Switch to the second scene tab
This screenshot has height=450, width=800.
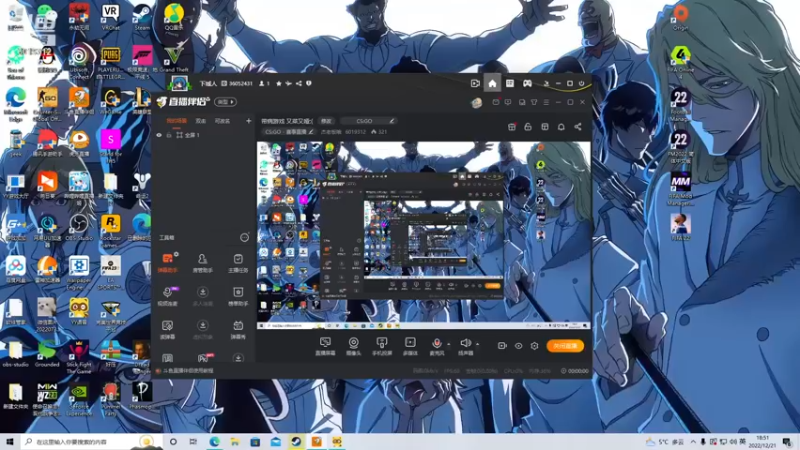point(201,121)
